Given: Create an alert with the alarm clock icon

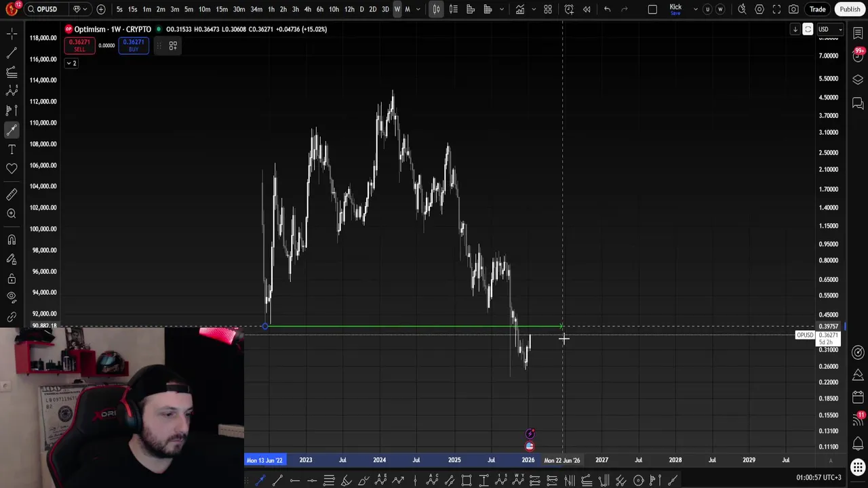Looking at the screenshot, I should pyautogui.click(x=569, y=9).
